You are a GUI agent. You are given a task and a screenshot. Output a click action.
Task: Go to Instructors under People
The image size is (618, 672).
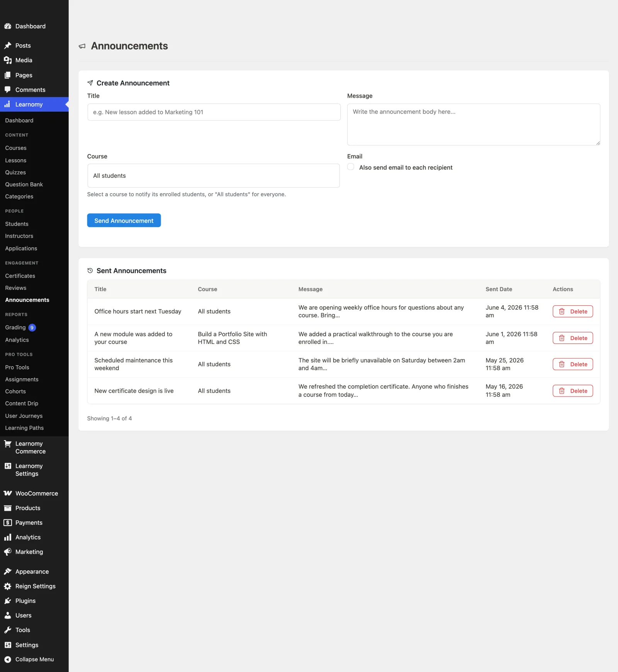19,236
